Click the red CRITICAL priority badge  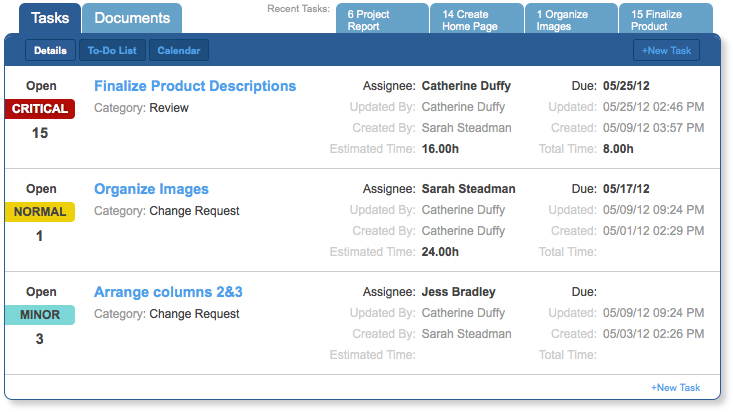pos(40,108)
